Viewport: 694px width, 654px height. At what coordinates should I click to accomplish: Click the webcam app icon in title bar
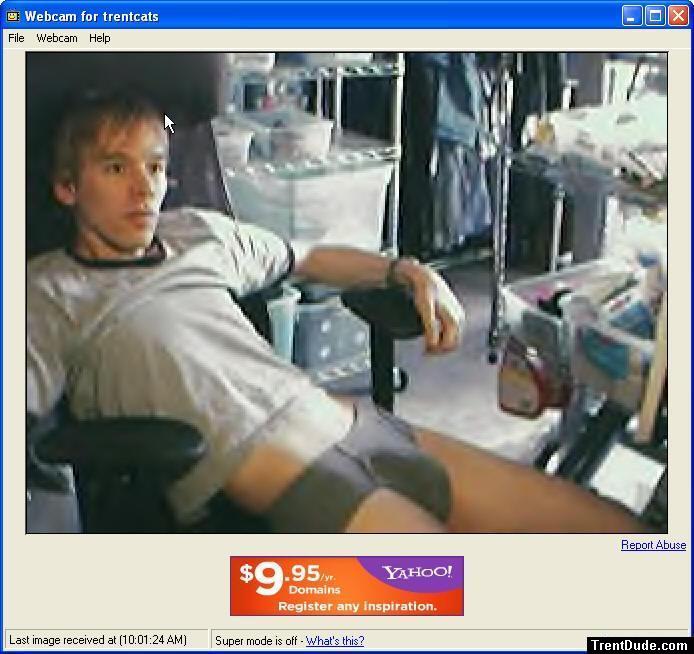(12, 16)
